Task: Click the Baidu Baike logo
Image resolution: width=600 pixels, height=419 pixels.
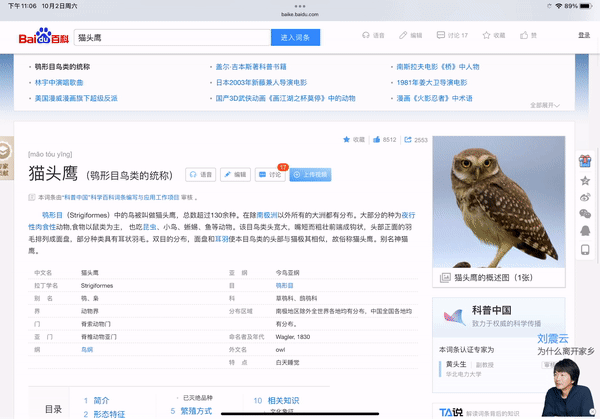Action: [x=44, y=36]
